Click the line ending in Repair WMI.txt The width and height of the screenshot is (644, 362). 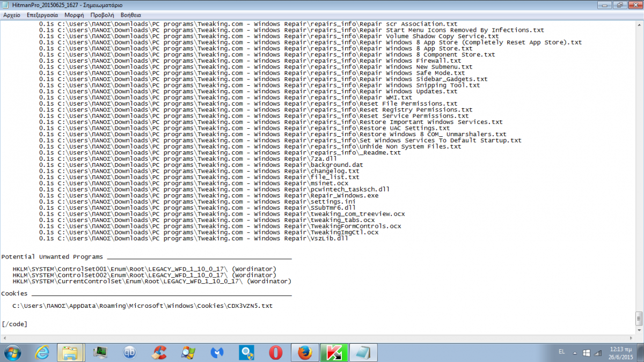[x=225, y=98]
